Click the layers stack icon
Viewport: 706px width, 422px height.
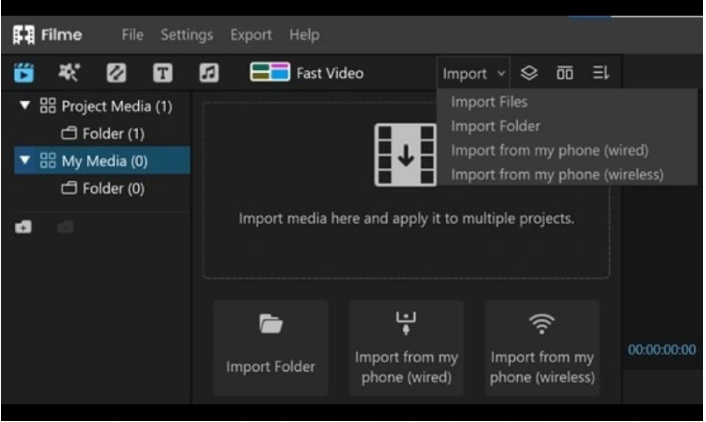[529, 73]
